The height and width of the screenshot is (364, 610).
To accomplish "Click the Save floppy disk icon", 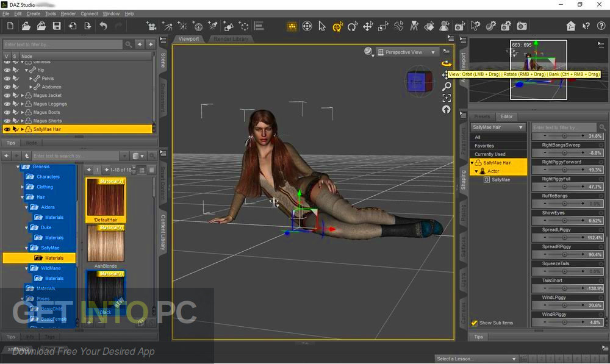I will pos(57,26).
